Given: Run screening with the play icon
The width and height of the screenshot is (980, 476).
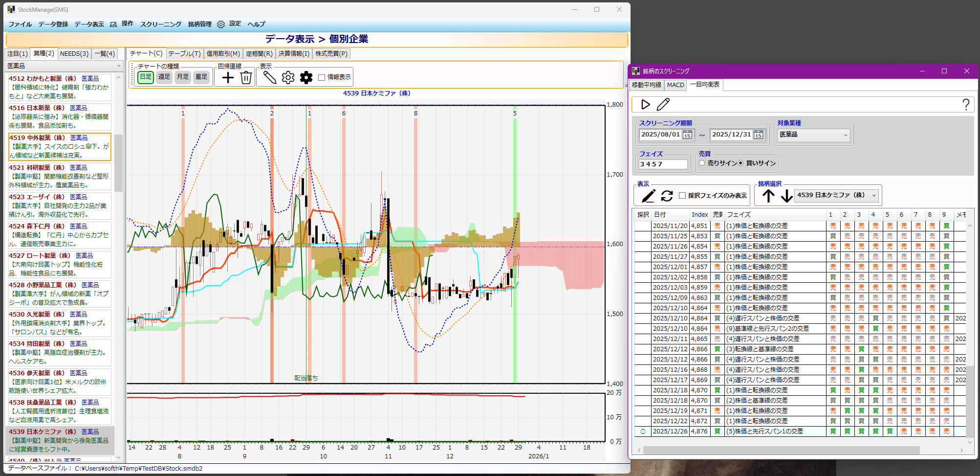Looking at the screenshot, I should click(646, 104).
